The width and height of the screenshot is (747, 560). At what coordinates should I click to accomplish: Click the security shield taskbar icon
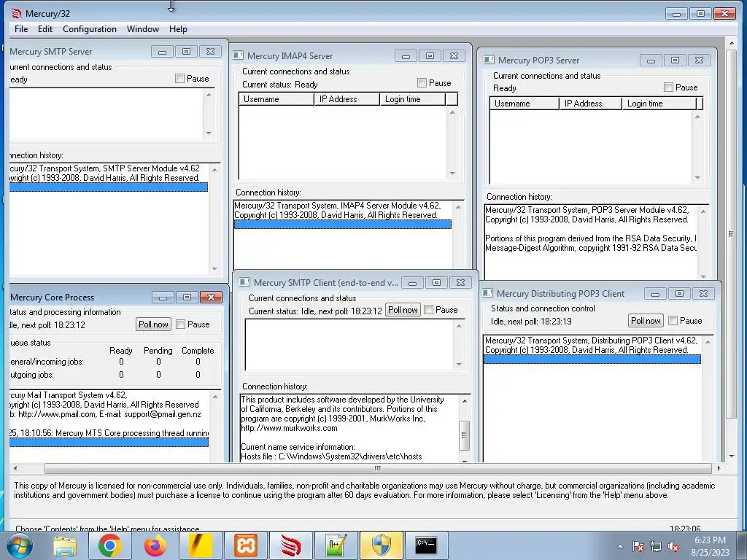click(381, 545)
